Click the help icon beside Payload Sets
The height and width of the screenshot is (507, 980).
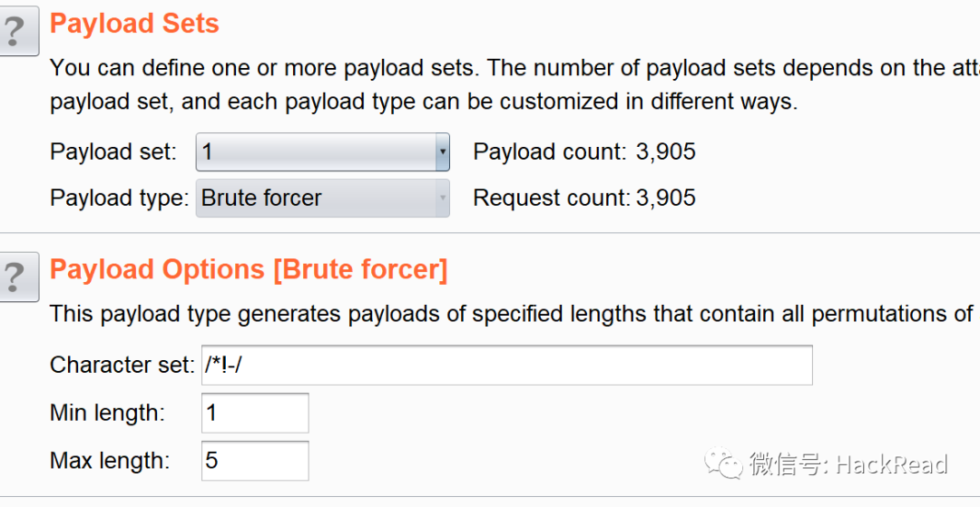pos(17,31)
